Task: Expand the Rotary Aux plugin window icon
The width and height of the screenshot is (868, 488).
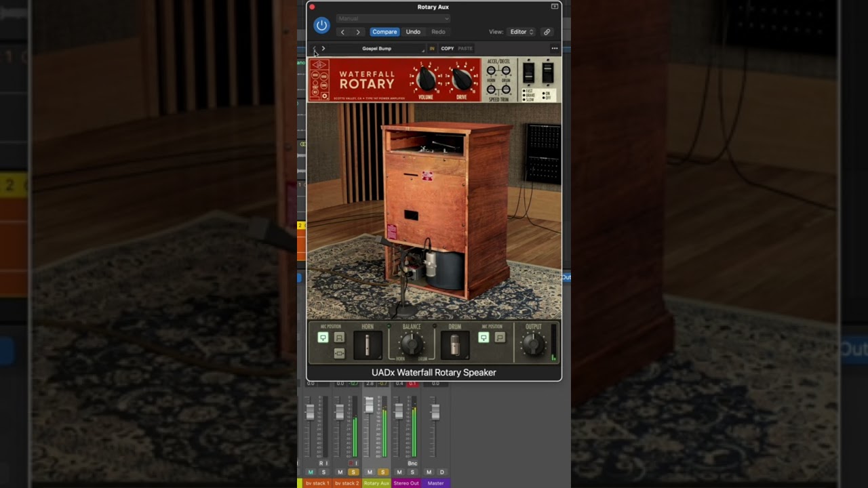Action: pyautogui.click(x=554, y=6)
